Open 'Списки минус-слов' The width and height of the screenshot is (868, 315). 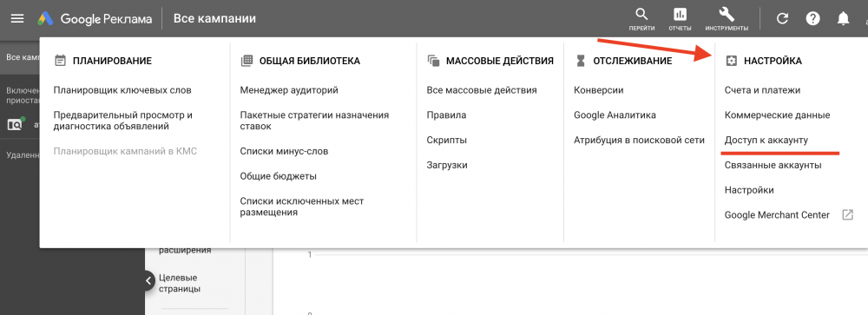tap(284, 151)
